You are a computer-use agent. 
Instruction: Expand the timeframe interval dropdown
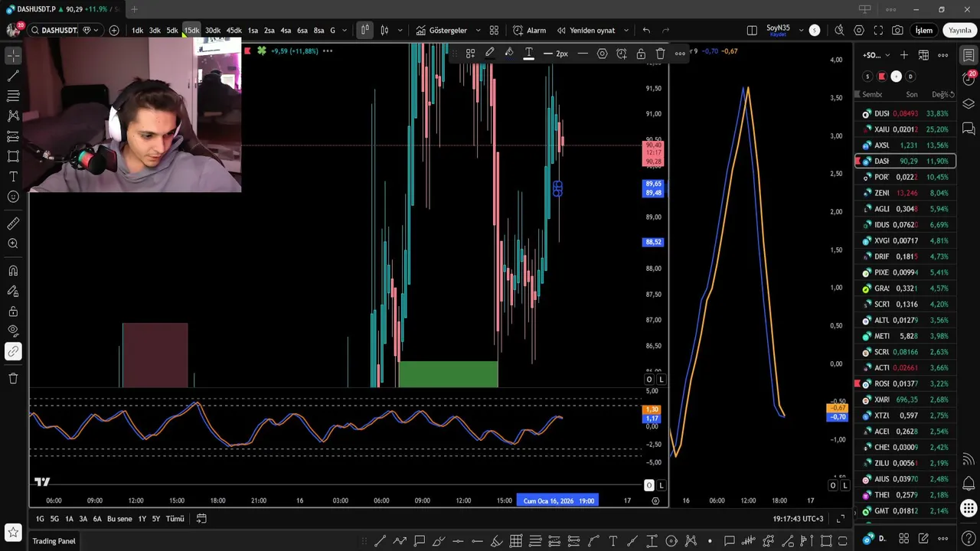pyautogui.click(x=345, y=31)
